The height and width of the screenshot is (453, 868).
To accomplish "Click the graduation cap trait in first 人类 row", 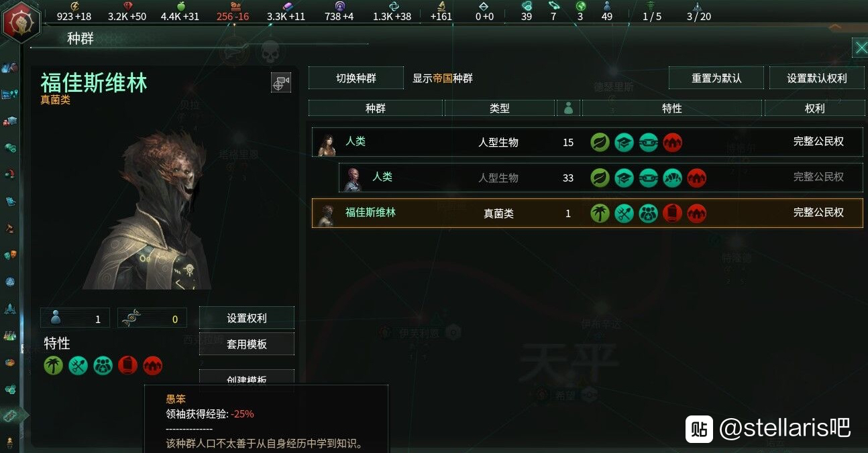I will tap(624, 142).
